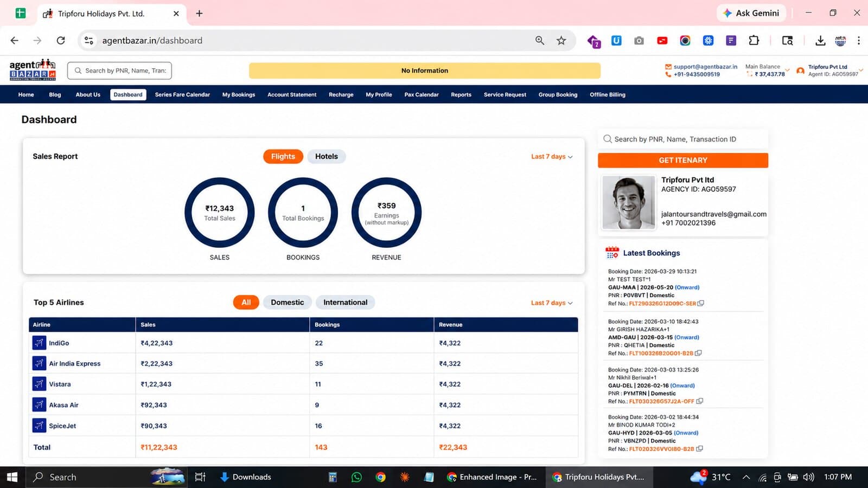
Task: Copy reference number FLT290326G12D09C-SER
Action: 701,304
